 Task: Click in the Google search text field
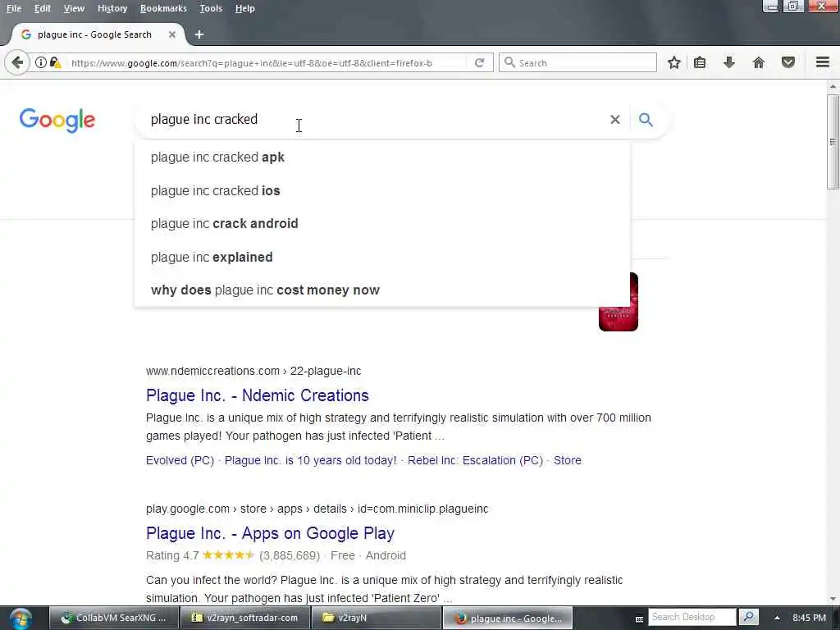click(x=375, y=120)
